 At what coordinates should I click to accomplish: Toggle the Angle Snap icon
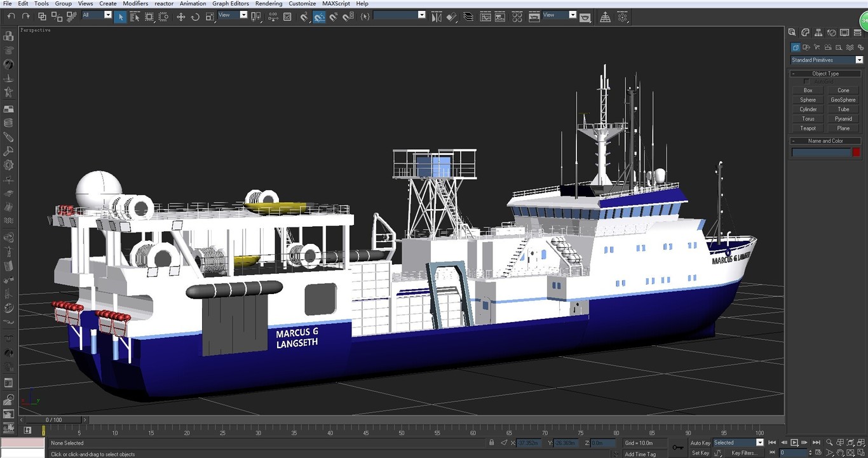pyautogui.click(x=319, y=17)
